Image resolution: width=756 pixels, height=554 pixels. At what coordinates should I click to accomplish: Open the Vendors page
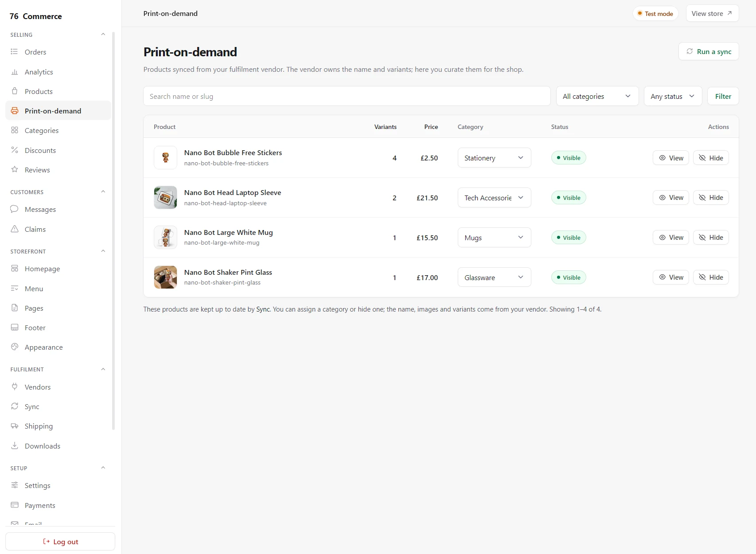[58, 387]
